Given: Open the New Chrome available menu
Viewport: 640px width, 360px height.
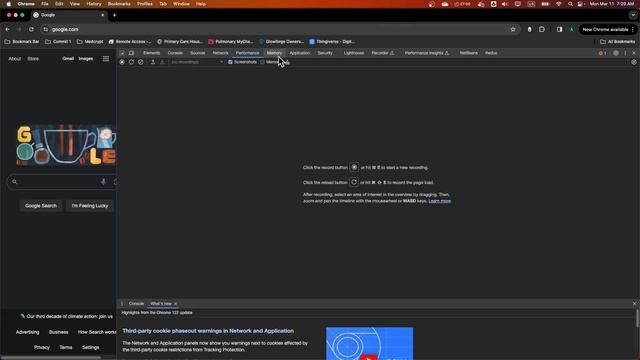Looking at the screenshot, I should (608, 29).
